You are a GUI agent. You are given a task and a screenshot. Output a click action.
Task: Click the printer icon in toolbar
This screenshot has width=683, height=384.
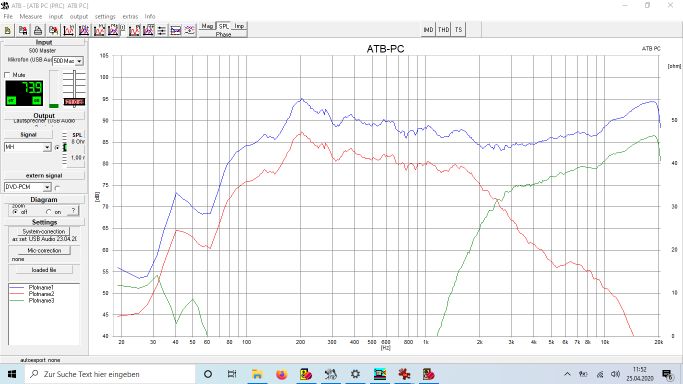38,30
